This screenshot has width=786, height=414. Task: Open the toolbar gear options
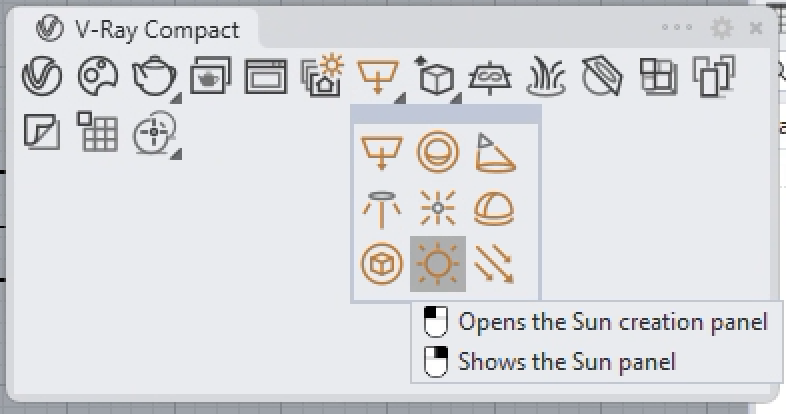(x=722, y=28)
